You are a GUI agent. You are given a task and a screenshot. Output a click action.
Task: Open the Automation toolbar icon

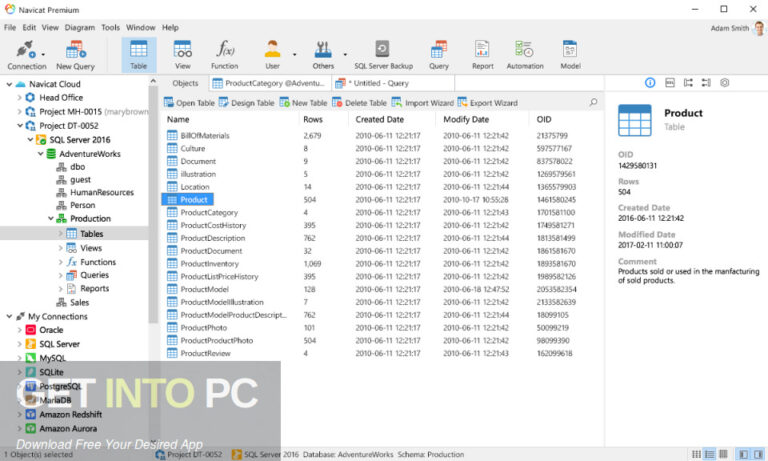525,49
